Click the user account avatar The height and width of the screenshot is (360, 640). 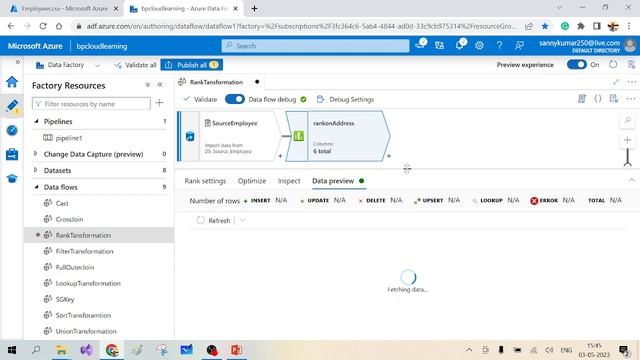630,45
